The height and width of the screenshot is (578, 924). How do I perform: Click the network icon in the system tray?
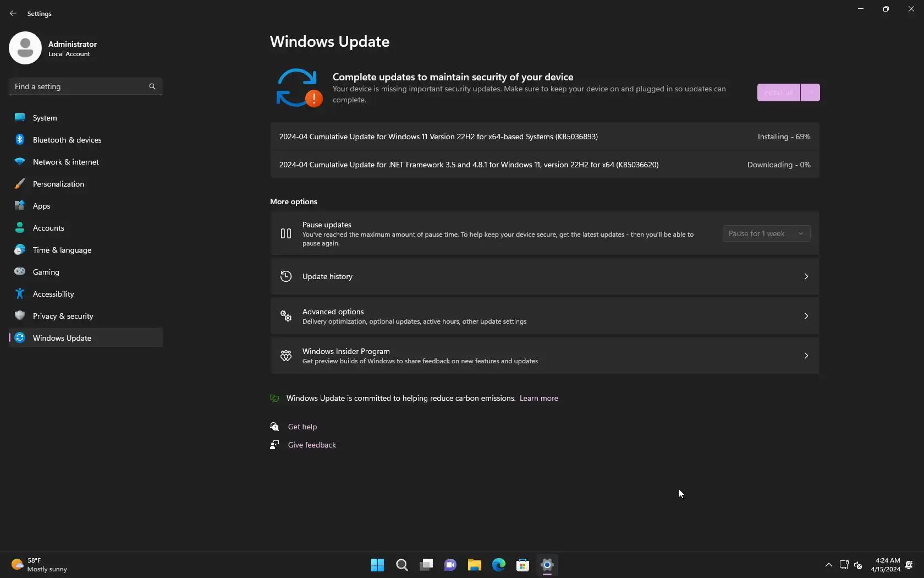pyautogui.click(x=844, y=565)
